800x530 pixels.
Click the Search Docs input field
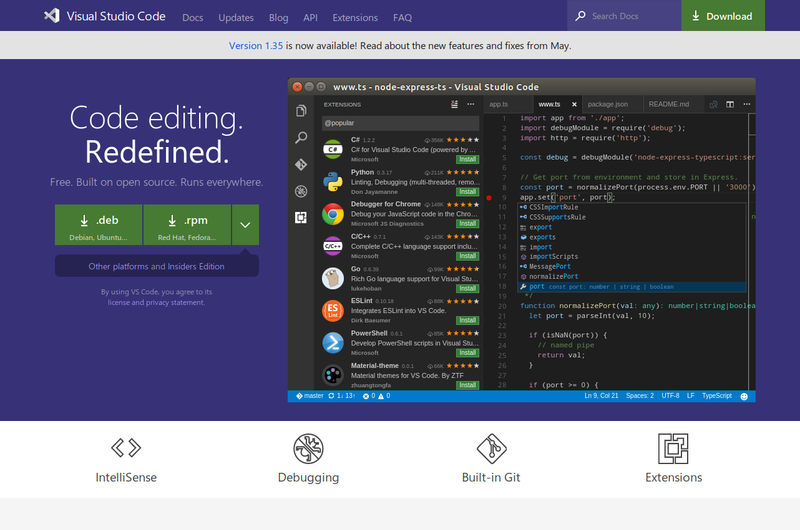pos(624,16)
